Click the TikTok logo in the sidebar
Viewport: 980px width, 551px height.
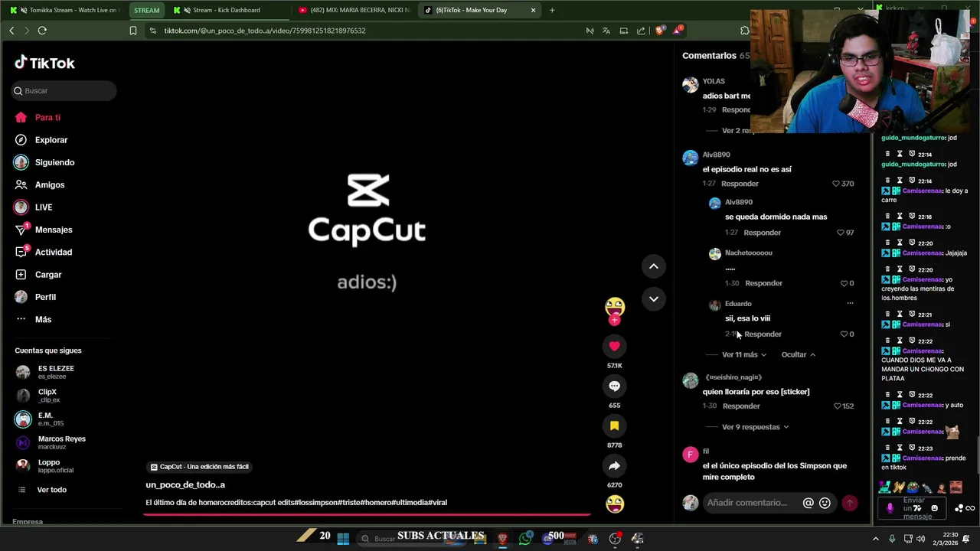(44, 63)
